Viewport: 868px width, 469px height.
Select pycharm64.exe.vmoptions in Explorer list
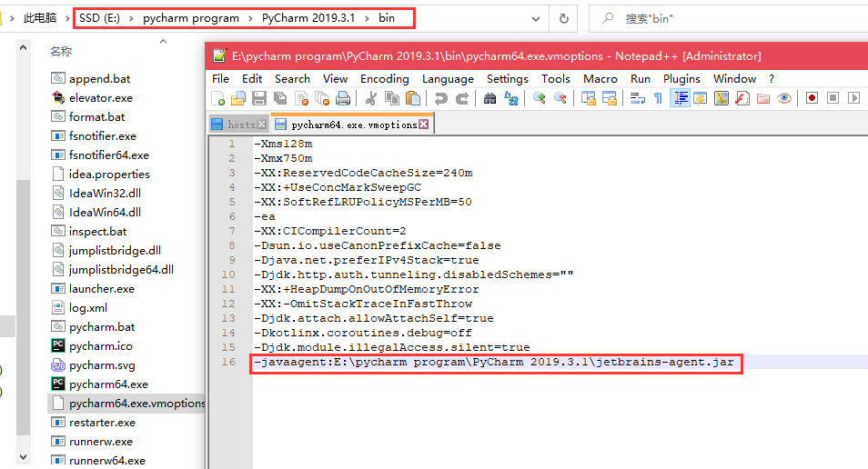click(128, 404)
